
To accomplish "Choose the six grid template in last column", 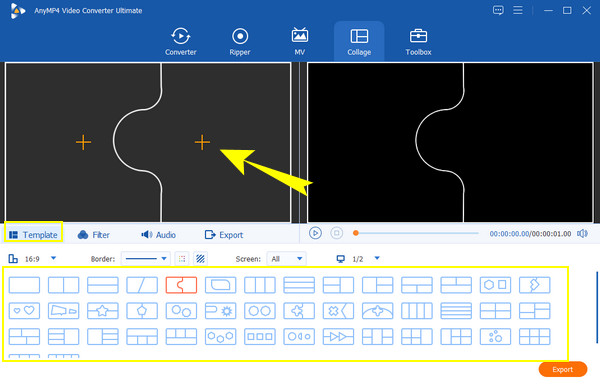I will point(535,337).
